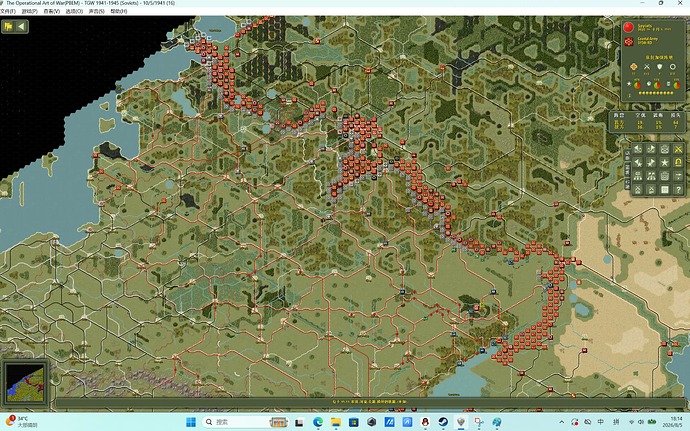Image resolution: width=690 pixels, height=431 pixels.
Task: Click the red Soviets circle emblem
Action: point(628,27)
